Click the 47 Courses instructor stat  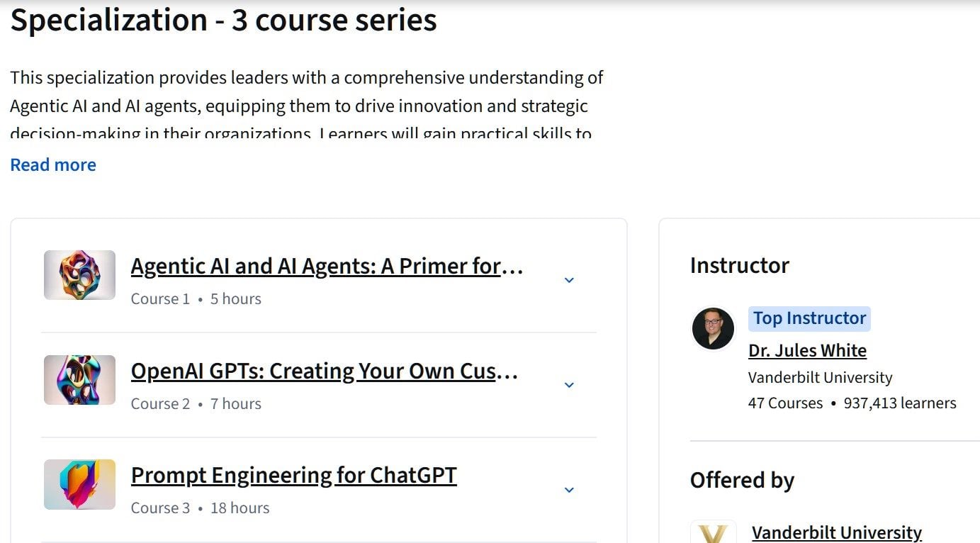(x=785, y=403)
